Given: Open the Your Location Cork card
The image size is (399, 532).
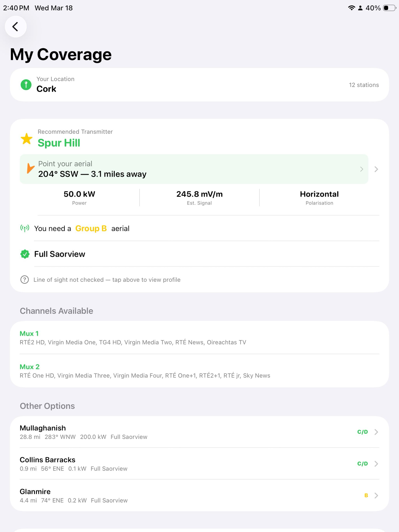Looking at the screenshot, I should [199, 85].
